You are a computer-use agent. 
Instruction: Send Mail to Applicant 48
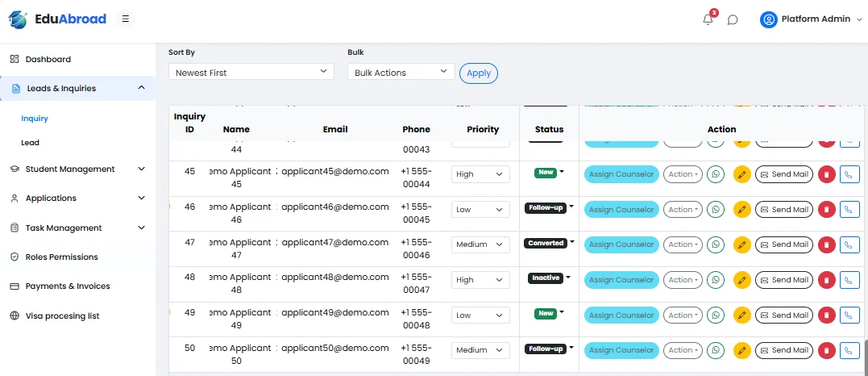click(x=784, y=280)
